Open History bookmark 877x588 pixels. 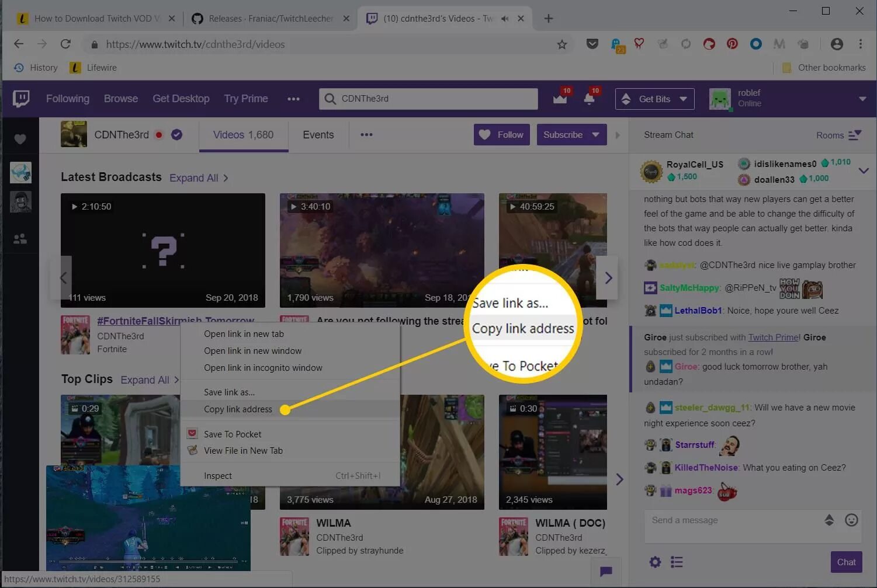coord(36,68)
